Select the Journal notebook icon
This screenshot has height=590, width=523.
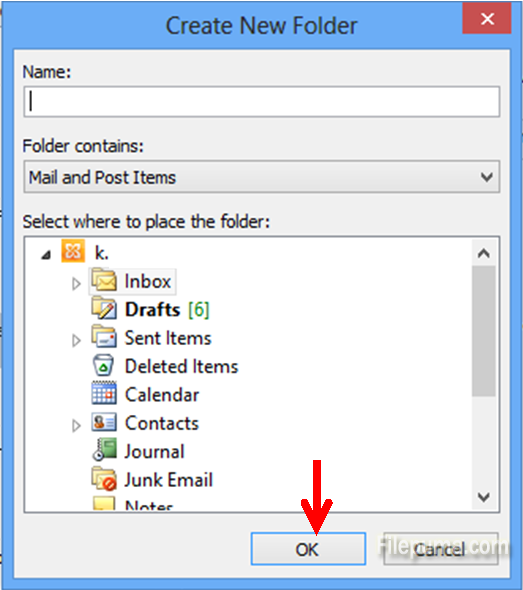tap(104, 450)
